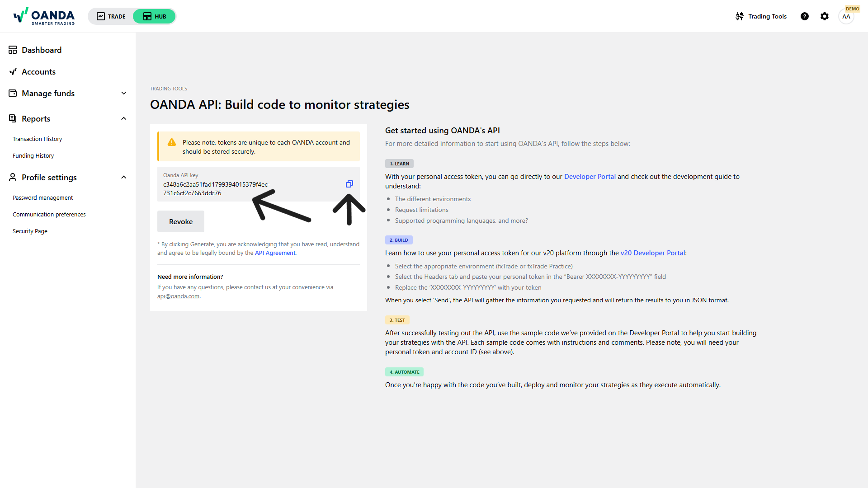
Task: Click the Dashboard sidebar icon
Action: point(13,50)
